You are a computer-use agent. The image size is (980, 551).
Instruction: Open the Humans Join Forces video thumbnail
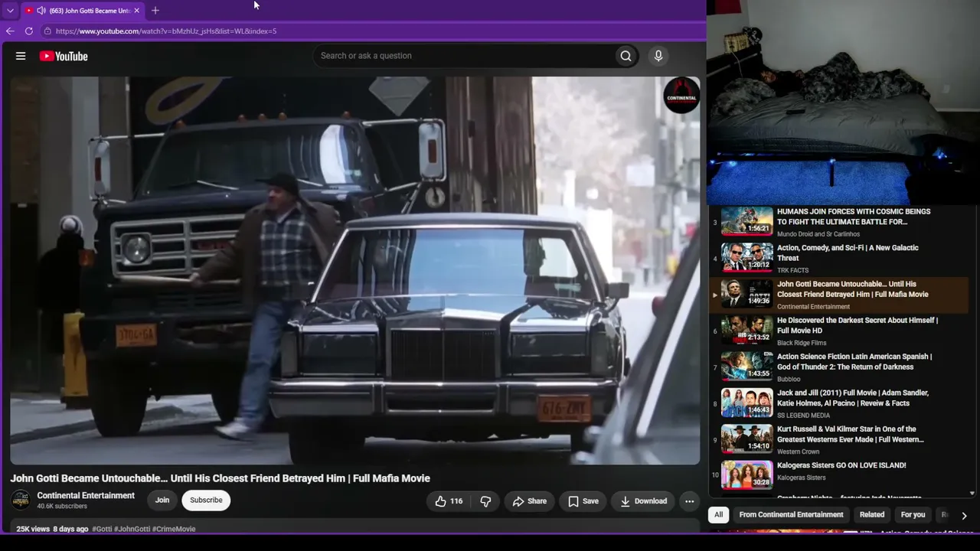pos(746,222)
